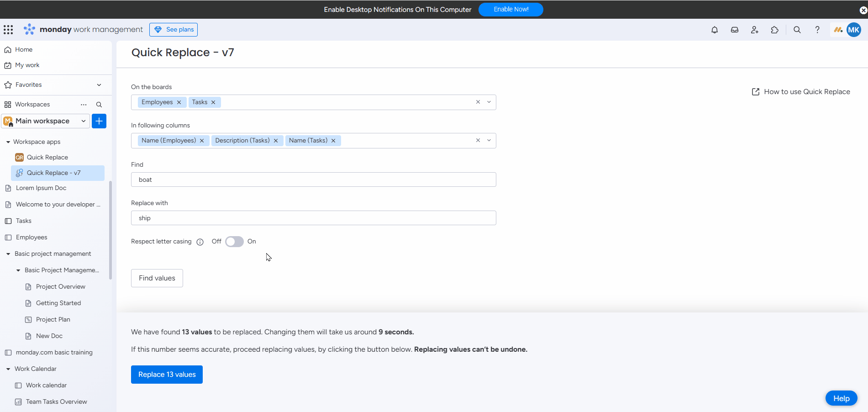This screenshot has height=412, width=868.
Task: Click the 'Off' label of letter casing
Action: pos(216,242)
